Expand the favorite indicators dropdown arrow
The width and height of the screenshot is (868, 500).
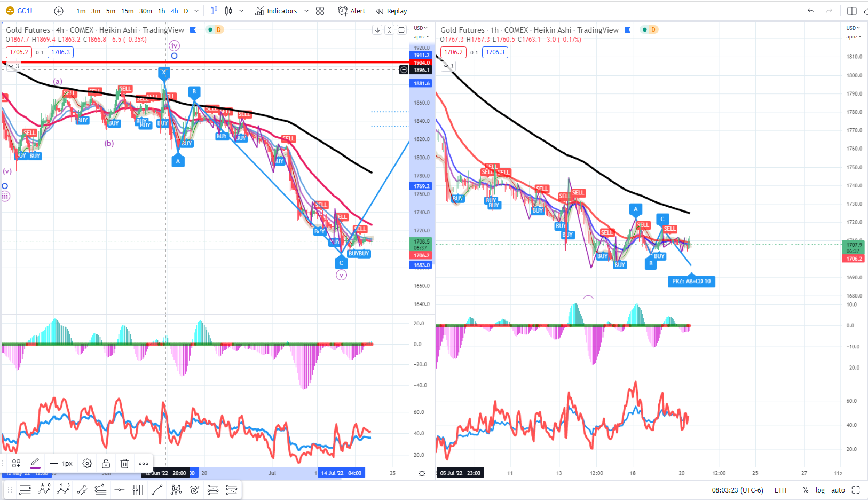pyautogui.click(x=306, y=11)
